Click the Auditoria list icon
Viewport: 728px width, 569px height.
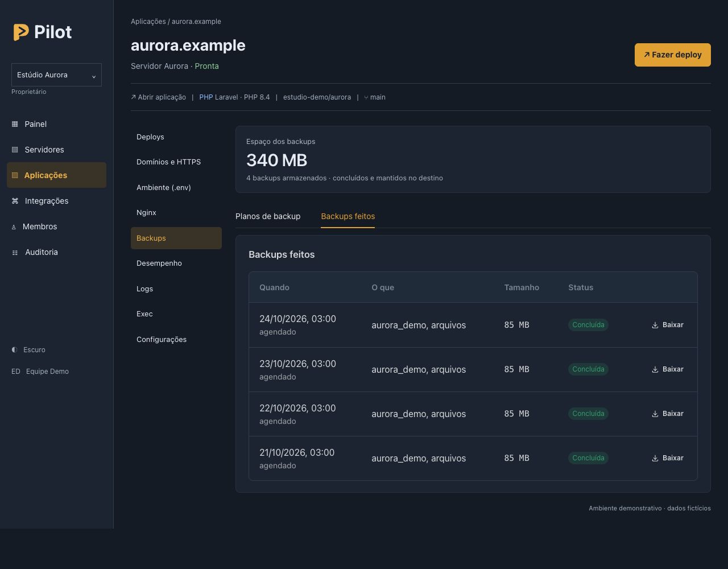point(15,253)
